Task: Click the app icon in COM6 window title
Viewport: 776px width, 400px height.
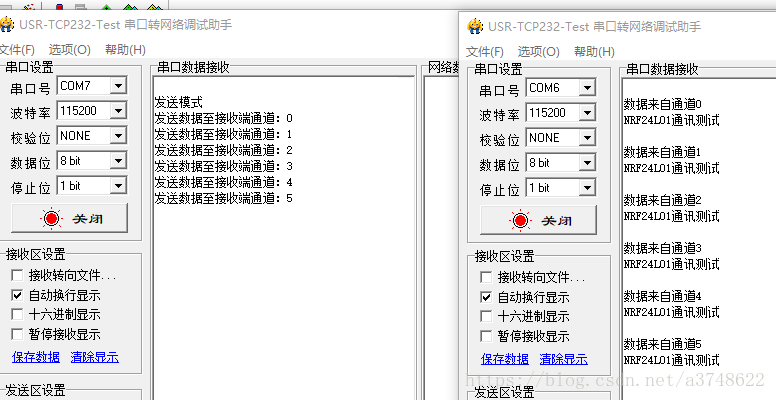Action: [476, 26]
